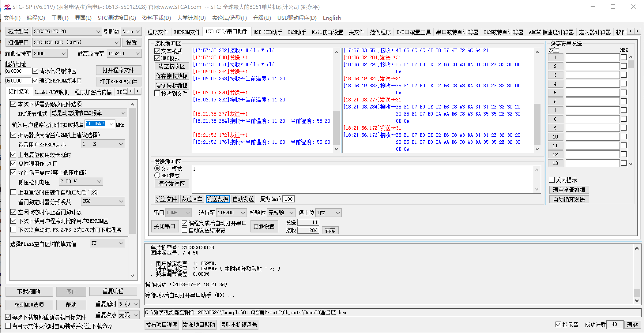Check the 接收到文件 option
Viewport: 644px width, 333px height.
157,94
